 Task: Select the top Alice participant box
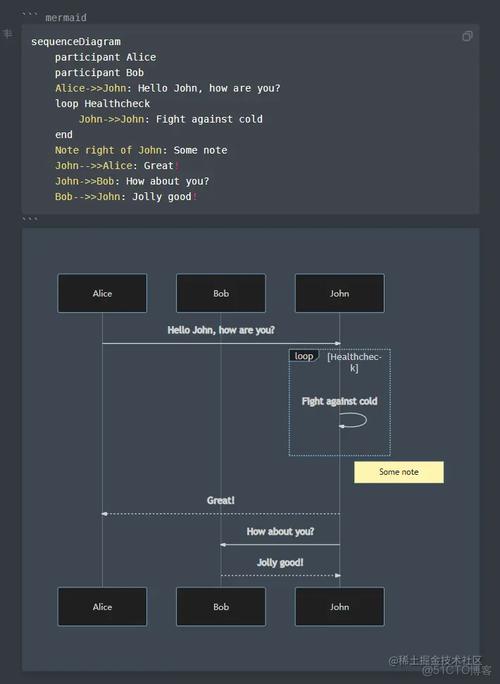pyautogui.click(x=102, y=293)
